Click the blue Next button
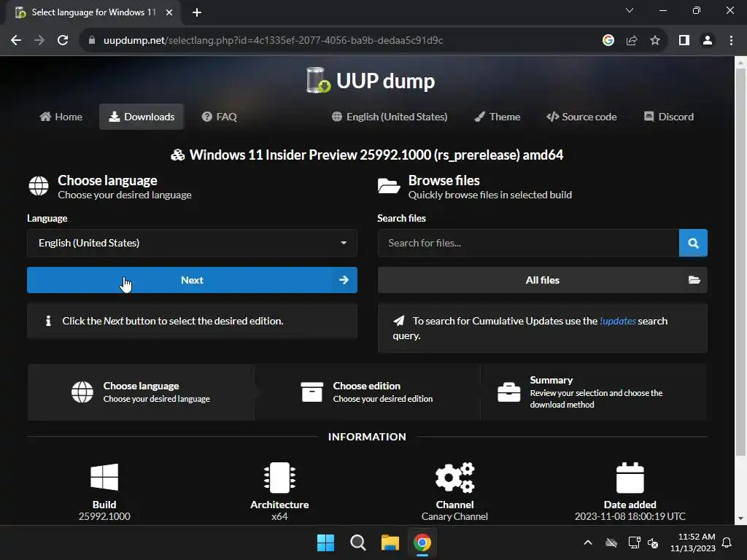The width and height of the screenshot is (747, 560). coord(192,280)
